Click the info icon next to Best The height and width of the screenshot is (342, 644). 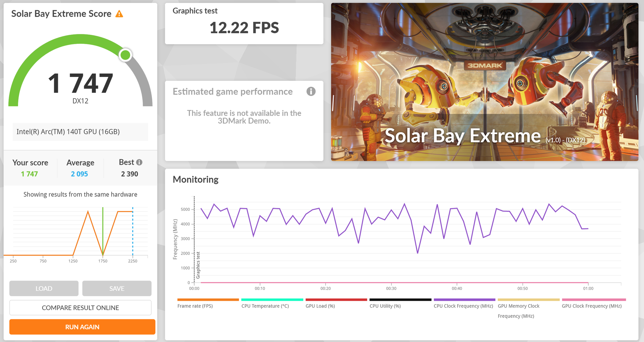point(139,162)
